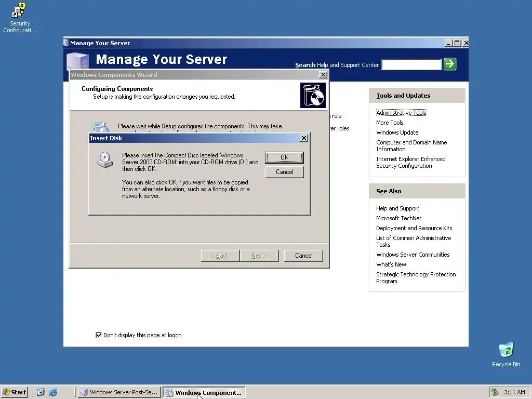Click the disabled Next button in wizard
The height and width of the screenshot is (399, 532).
click(259, 256)
